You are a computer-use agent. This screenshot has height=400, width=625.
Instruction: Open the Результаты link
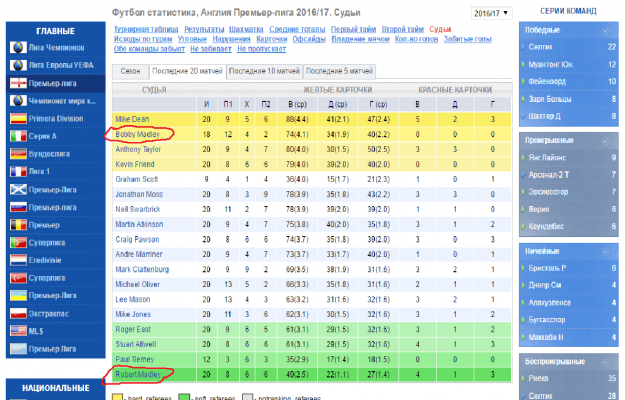pos(204,29)
